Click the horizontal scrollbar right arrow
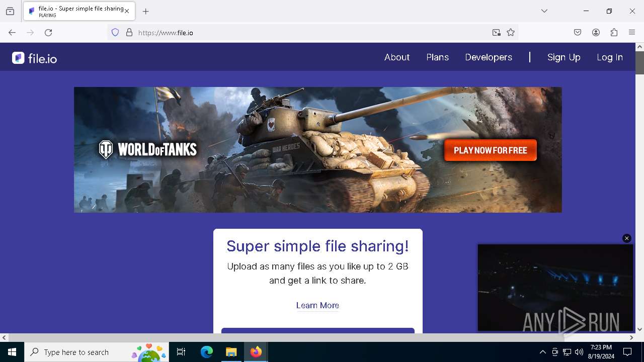 click(x=631, y=338)
